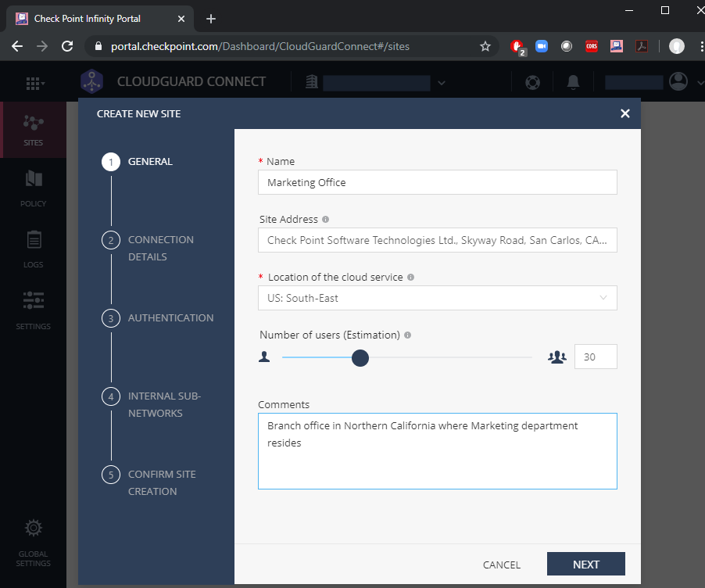The image size is (705, 588).
Task: View the LOGS panel
Action: [x=33, y=250]
